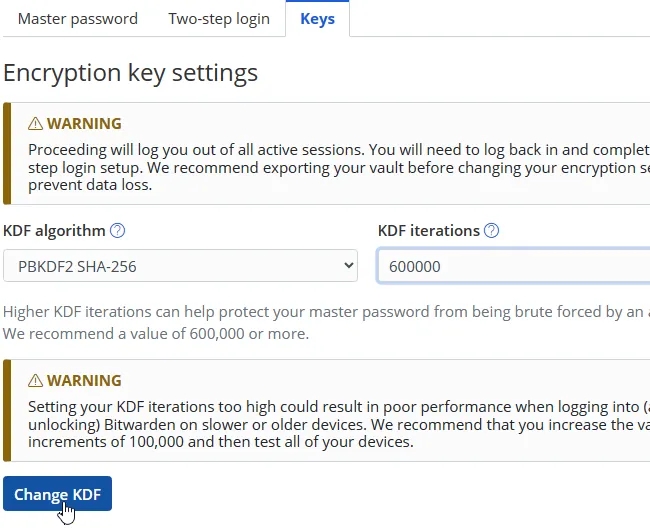Viewport: 650px width, 528px height.
Task: Click the first WARNING triangle icon
Action: (x=35, y=124)
